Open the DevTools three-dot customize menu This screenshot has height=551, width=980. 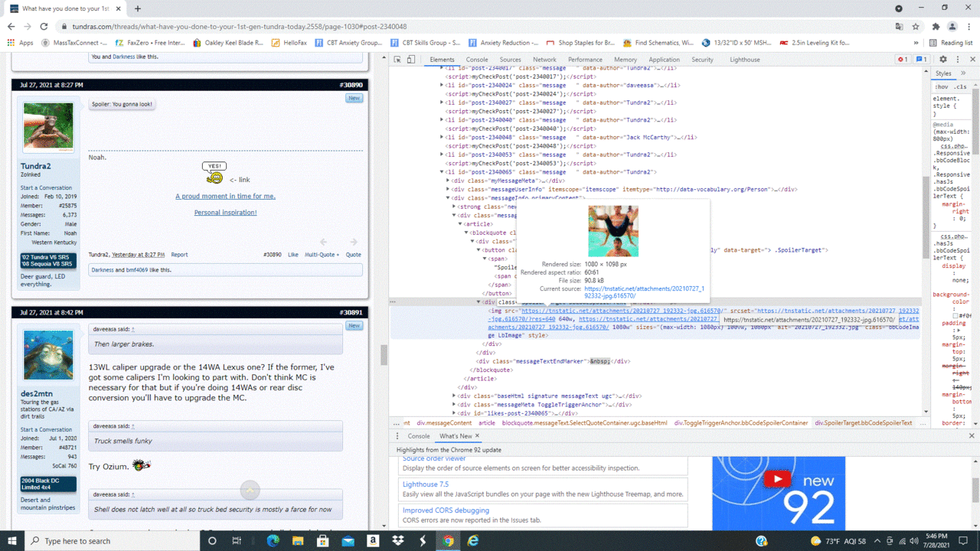click(958, 60)
